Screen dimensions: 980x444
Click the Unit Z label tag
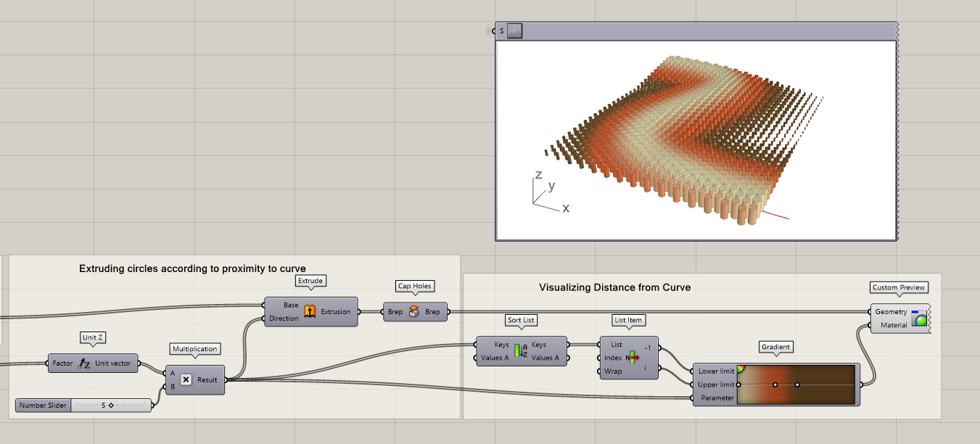coord(93,337)
